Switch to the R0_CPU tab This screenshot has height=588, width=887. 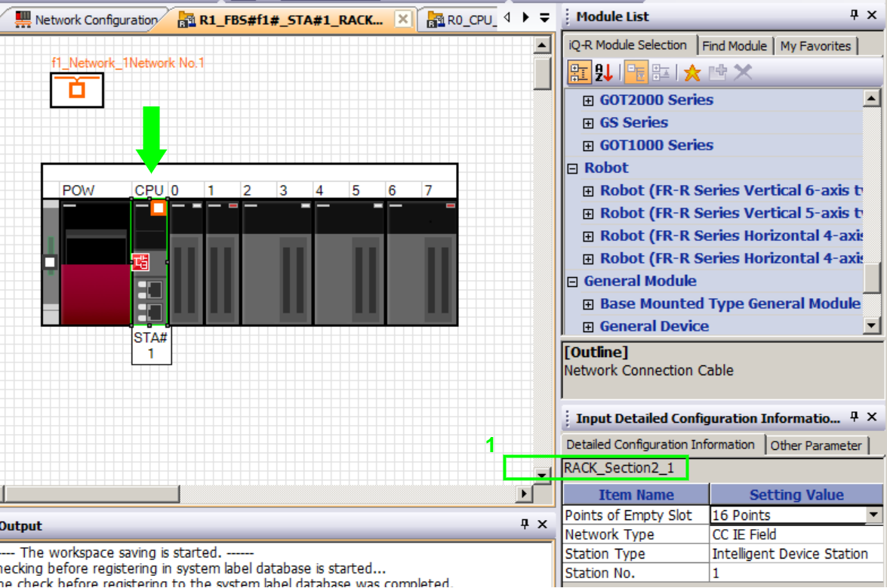461,20
